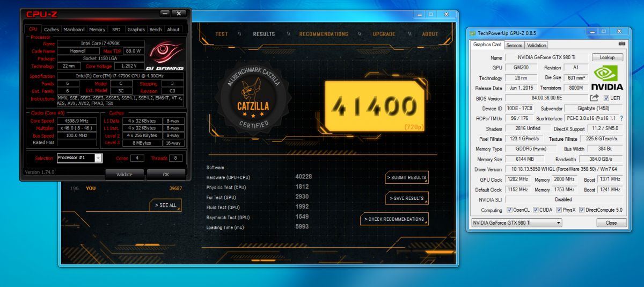Click the Physics Test (CPU) result 1812

(302, 187)
